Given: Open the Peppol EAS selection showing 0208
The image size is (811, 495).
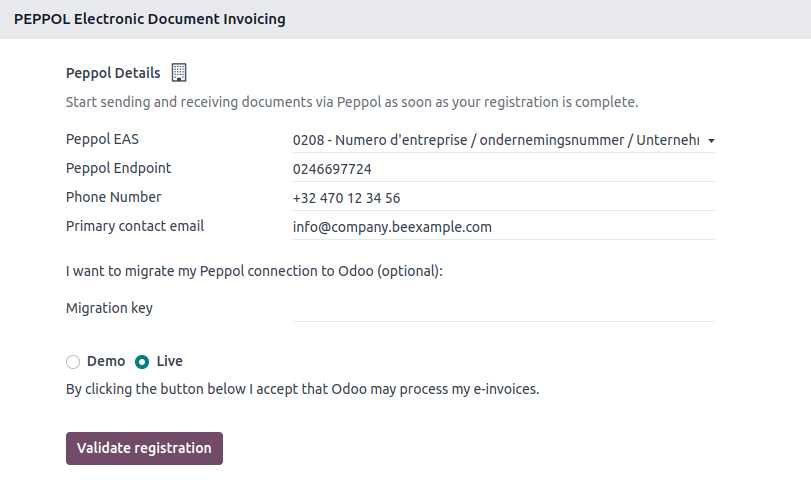Looking at the screenshot, I should 495,141.
